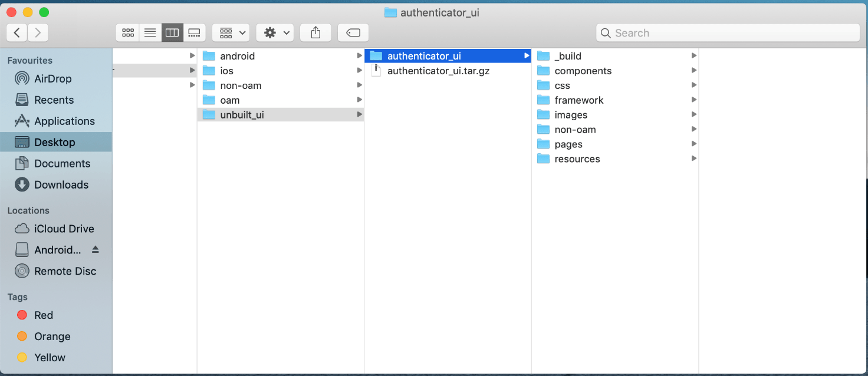Click into the Search field
The width and height of the screenshot is (868, 376).
[x=728, y=33]
